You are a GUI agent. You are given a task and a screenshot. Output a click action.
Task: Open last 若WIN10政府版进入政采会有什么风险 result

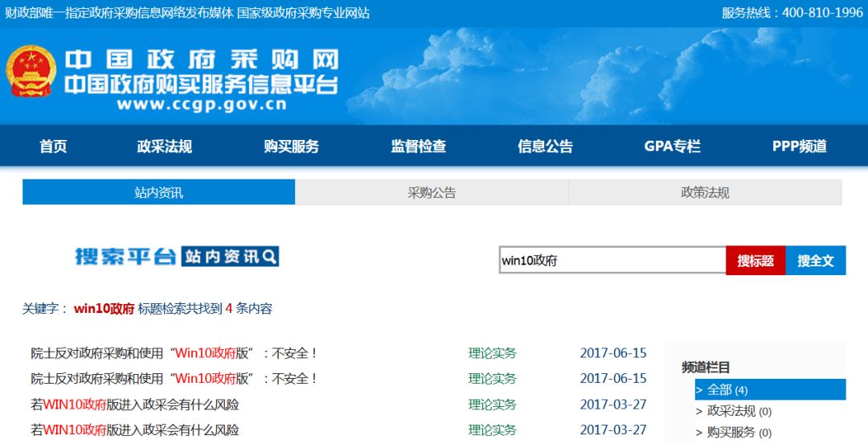tap(135, 430)
